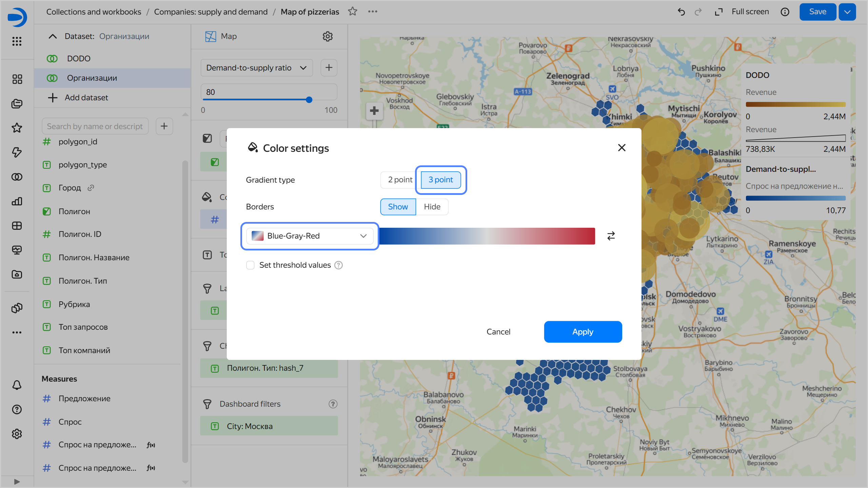Viewport: 868px width, 488px height.
Task: Select the DODO dataset
Action: click(79, 59)
